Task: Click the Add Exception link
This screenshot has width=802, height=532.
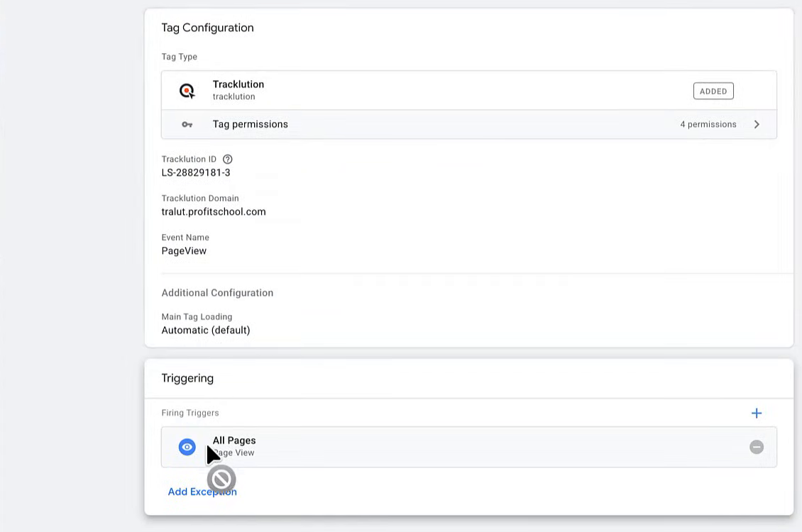Action: pyautogui.click(x=202, y=492)
